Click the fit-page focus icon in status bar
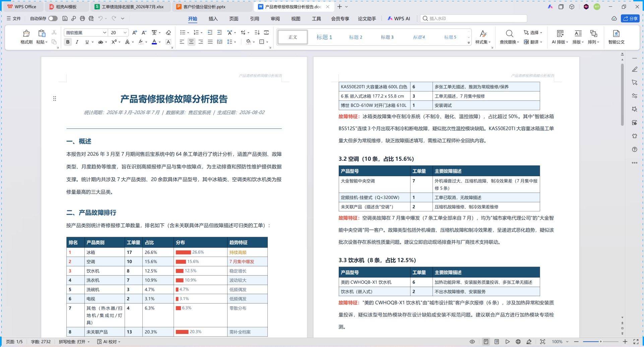Viewport: 644px width, 347px height. (x=542, y=342)
